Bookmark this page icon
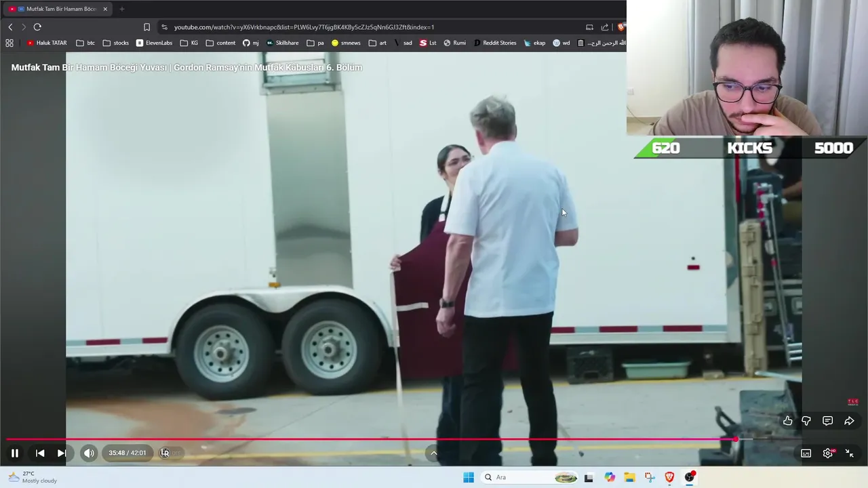The image size is (868, 488). point(146,27)
